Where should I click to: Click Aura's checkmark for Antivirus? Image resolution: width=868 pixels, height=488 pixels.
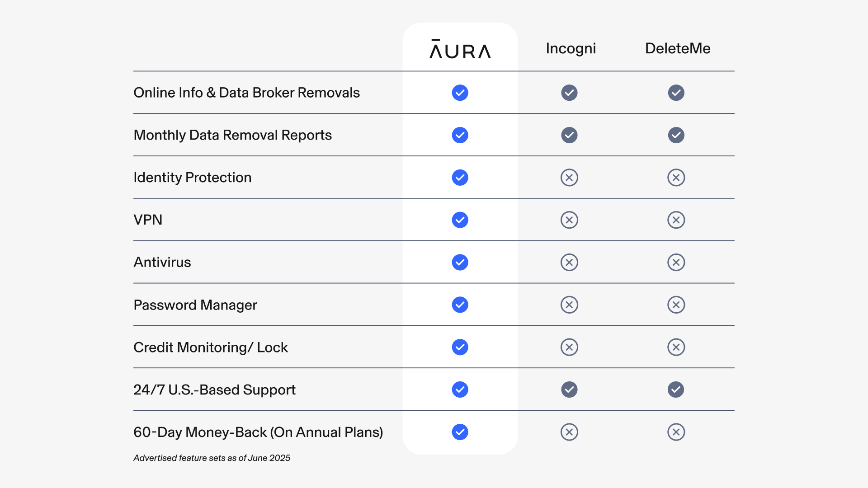point(460,263)
